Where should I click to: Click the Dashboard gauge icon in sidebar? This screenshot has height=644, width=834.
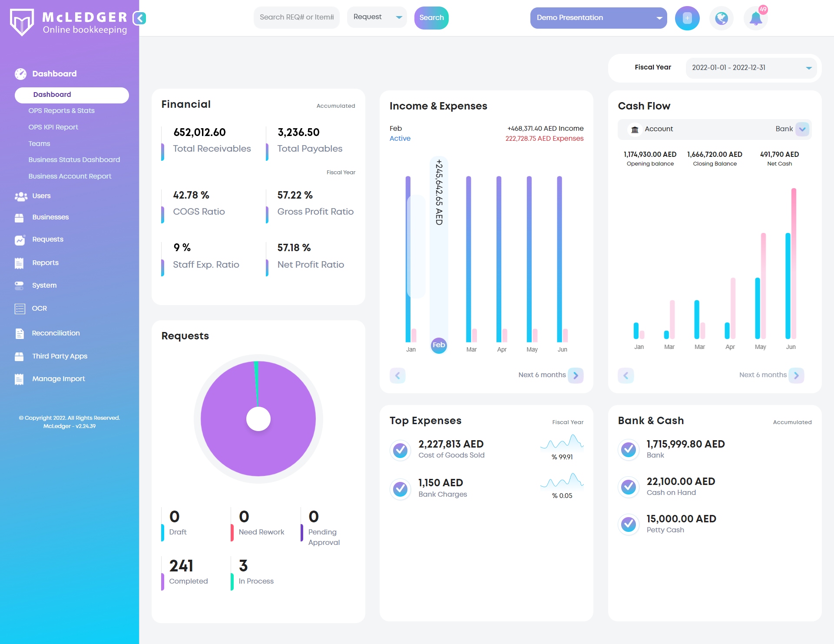[20, 74]
